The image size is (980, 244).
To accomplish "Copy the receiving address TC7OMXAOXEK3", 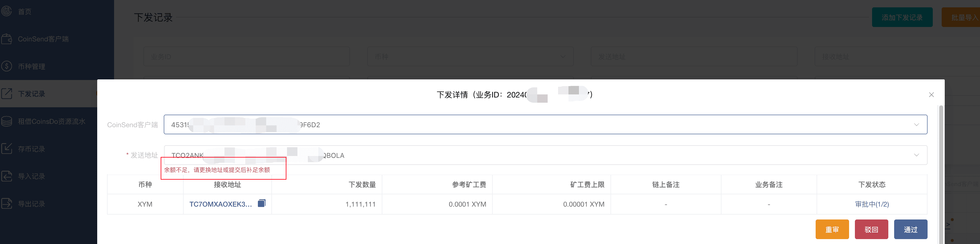I will click(261, 203).
